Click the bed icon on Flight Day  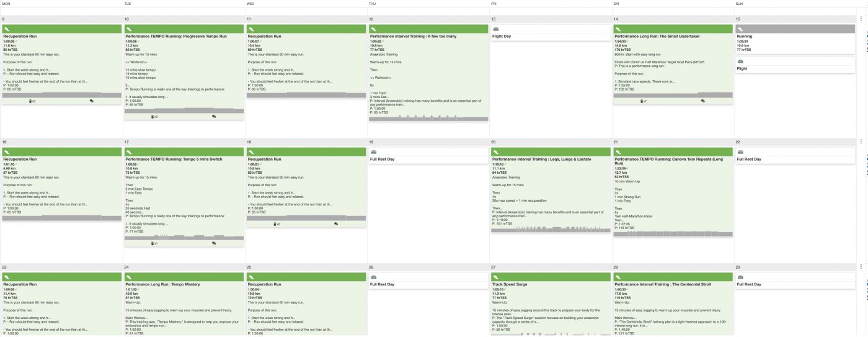tap(496, 29)
